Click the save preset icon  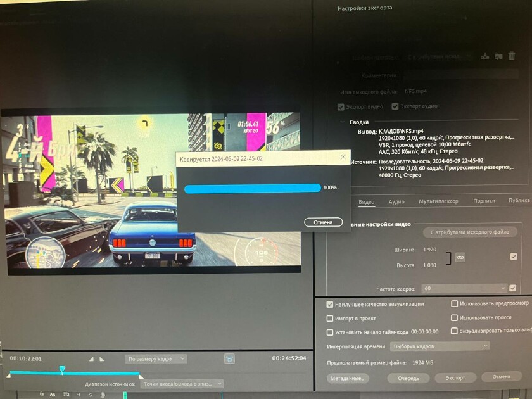[485, 56]
